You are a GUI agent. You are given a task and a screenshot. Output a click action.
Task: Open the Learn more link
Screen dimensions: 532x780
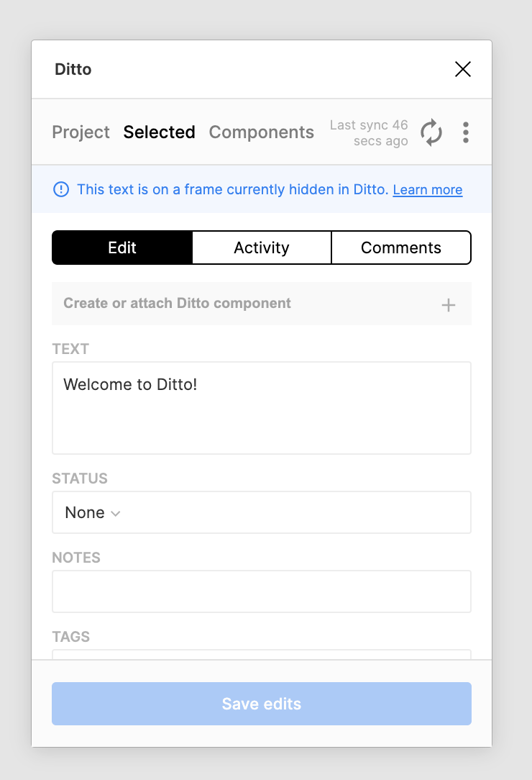(428, 190)
